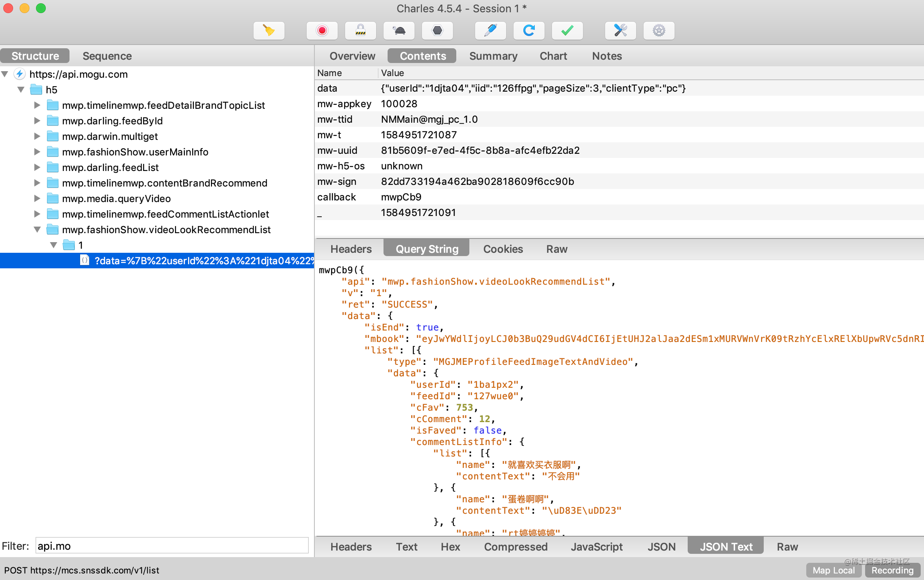Click the JSON file icon of selected request

85,260
